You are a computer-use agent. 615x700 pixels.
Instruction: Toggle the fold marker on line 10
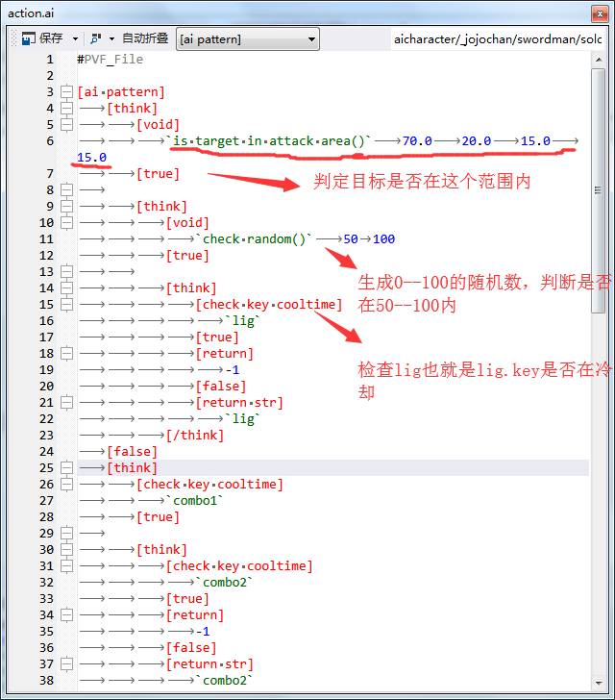66,223
